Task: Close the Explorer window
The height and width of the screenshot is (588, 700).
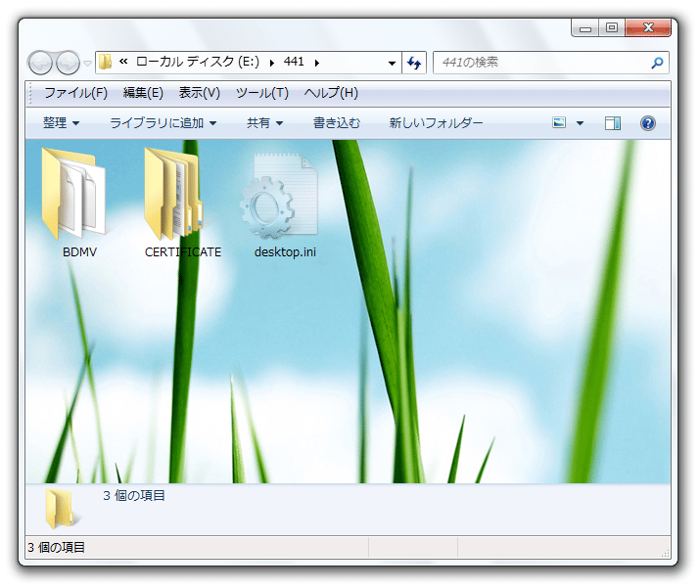Action: (x=648, y=27)
